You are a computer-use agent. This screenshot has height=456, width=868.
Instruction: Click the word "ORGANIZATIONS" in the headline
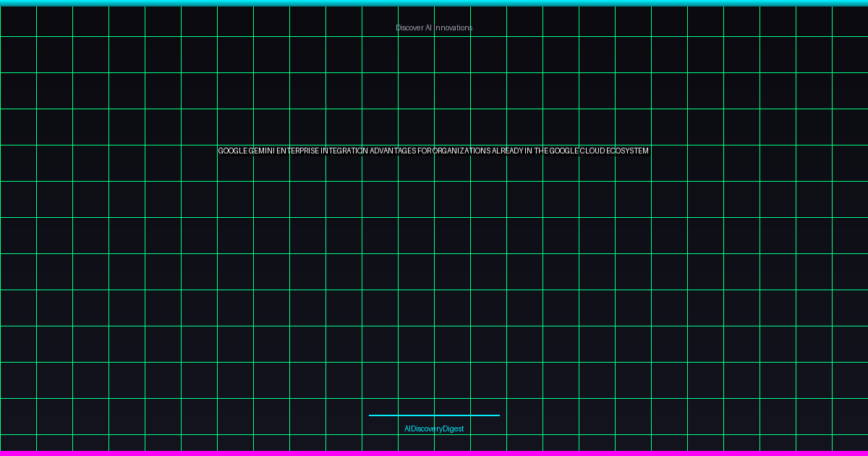click(x=461, y=151)
